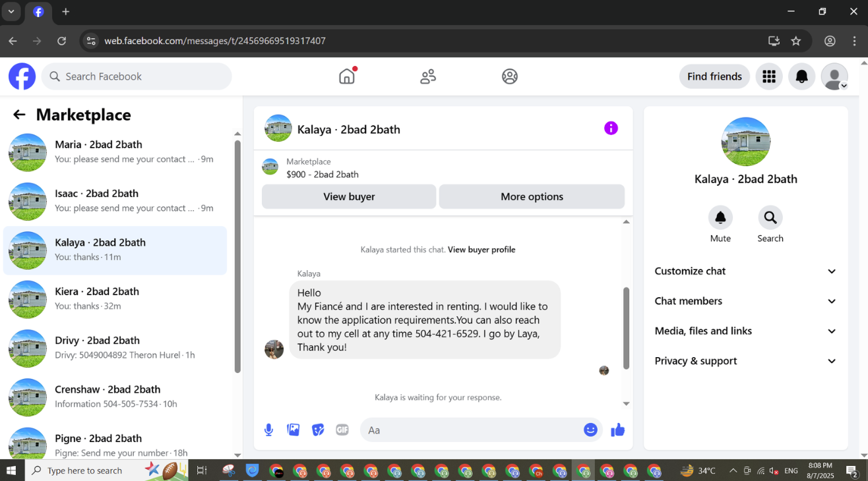Click the conversation list scrollbar

[x=237, y=256]
